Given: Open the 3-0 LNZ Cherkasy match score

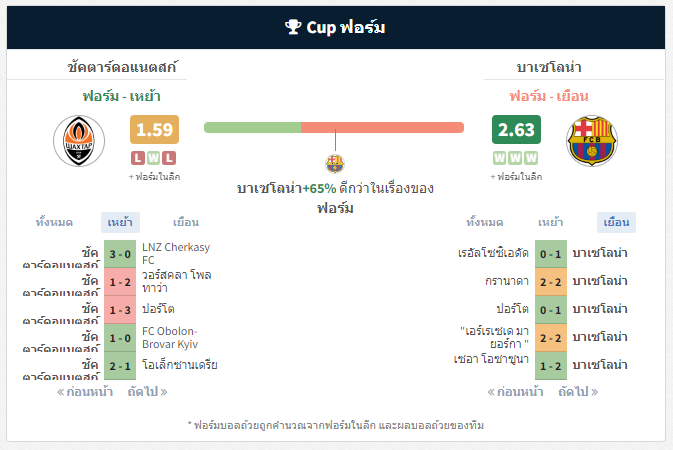Looking at the screenshot, I should pos(120,254).
